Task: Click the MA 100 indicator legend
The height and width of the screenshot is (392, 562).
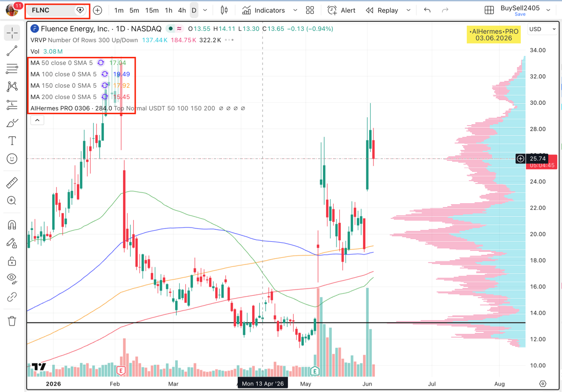Action: (63, 74)
